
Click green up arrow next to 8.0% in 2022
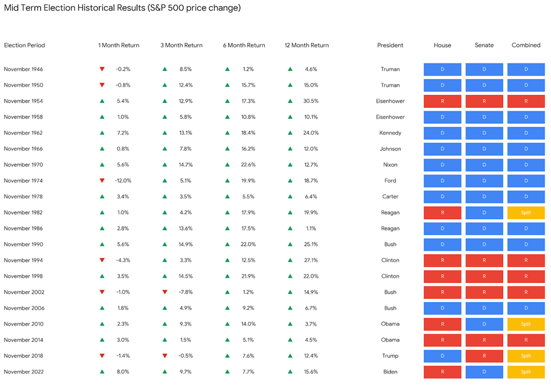102,372
